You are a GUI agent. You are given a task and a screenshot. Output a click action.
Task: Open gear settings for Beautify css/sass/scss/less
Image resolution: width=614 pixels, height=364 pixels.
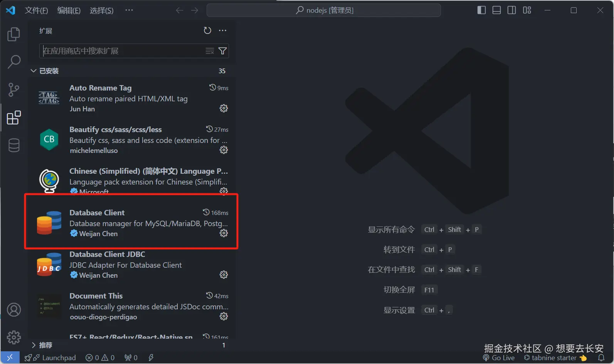pos(224,150)
